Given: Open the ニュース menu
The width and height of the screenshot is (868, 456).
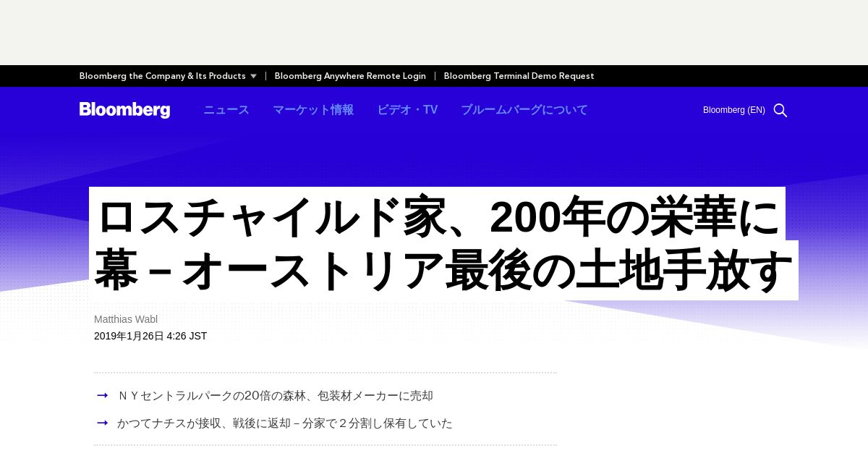Looking at the screenshot, I should pyautogui.click(x=226, y=110).
